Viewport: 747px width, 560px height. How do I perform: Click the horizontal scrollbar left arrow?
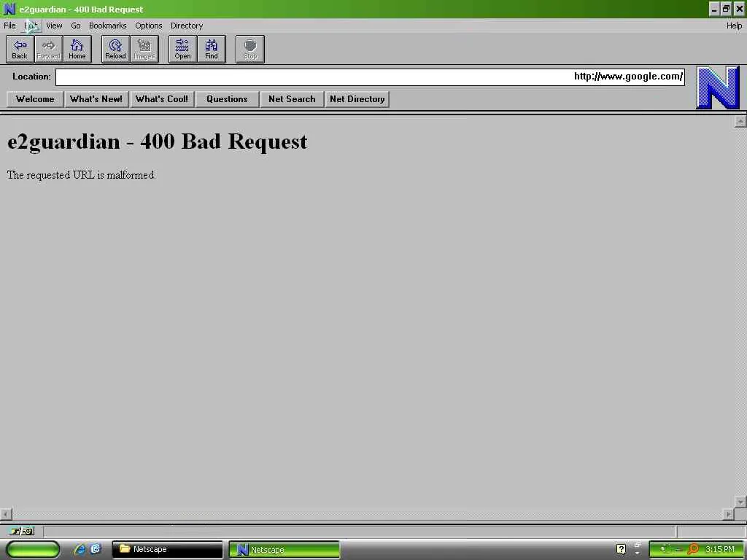point(6,514)
